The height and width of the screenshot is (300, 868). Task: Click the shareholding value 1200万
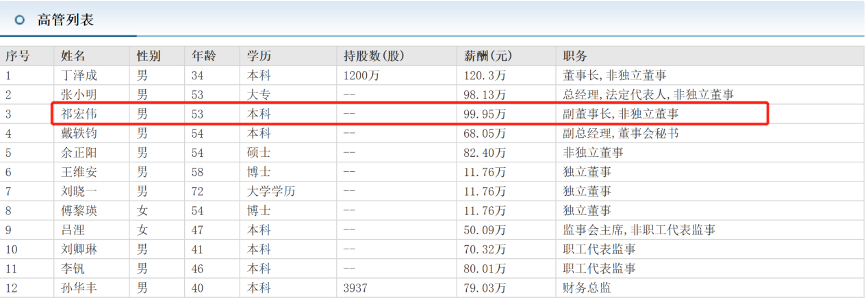click(x=361, y=75)
